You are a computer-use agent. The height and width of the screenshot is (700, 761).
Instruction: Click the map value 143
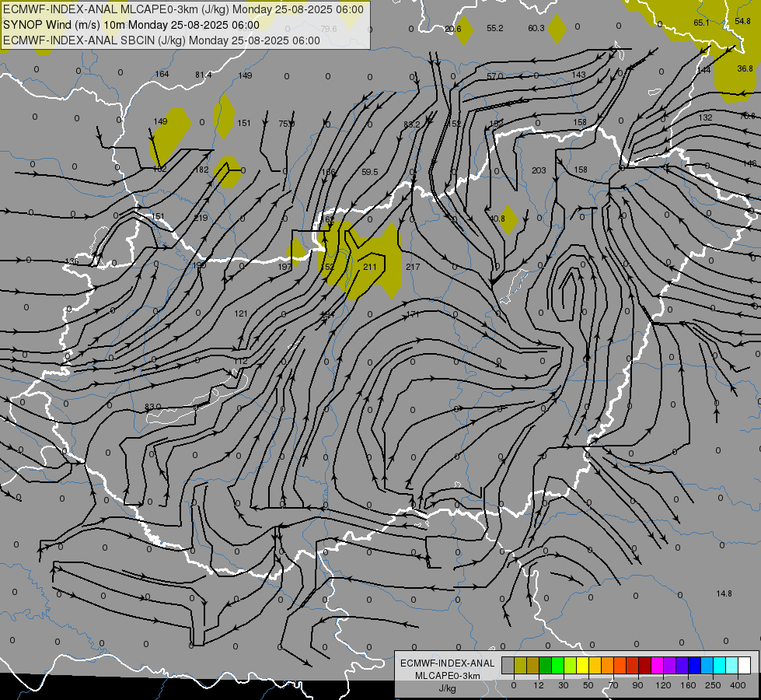click(578, 75)
